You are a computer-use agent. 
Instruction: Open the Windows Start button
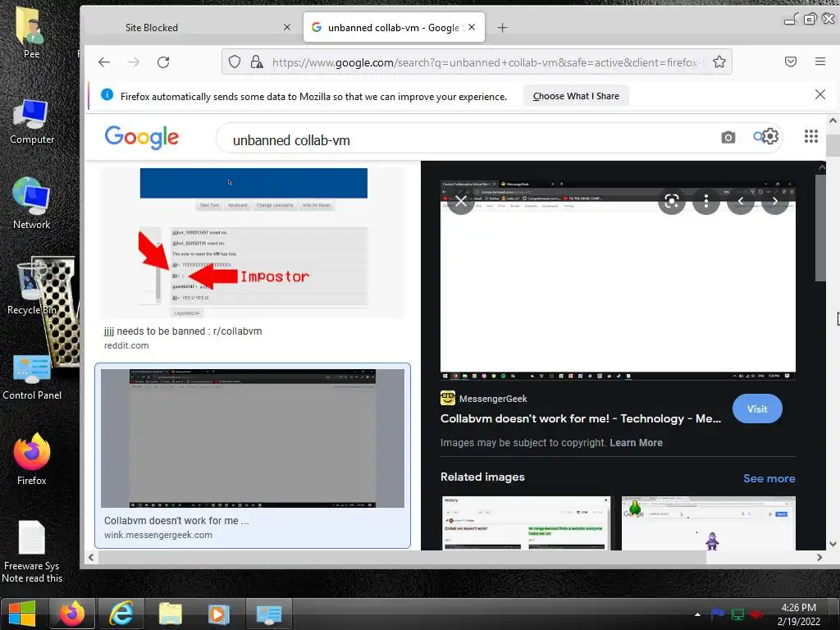click(x=22, y=614)
